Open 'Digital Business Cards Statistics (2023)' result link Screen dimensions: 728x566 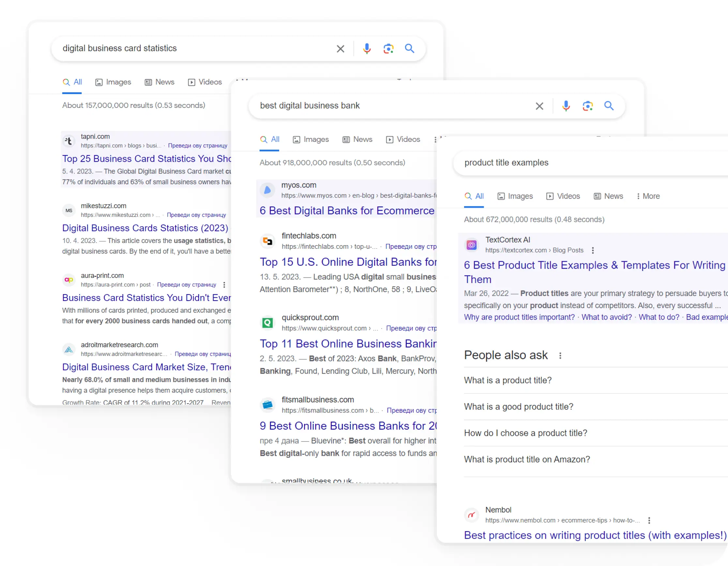tap(145, 228)
